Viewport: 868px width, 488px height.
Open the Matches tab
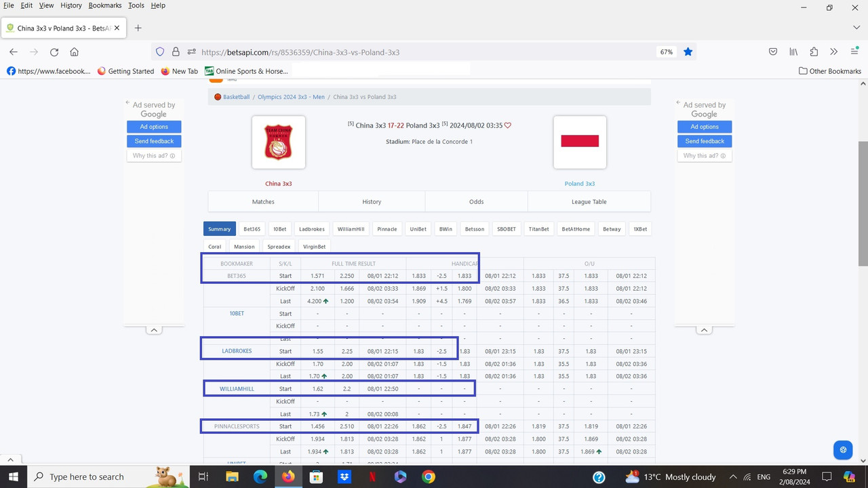point(263,201)
